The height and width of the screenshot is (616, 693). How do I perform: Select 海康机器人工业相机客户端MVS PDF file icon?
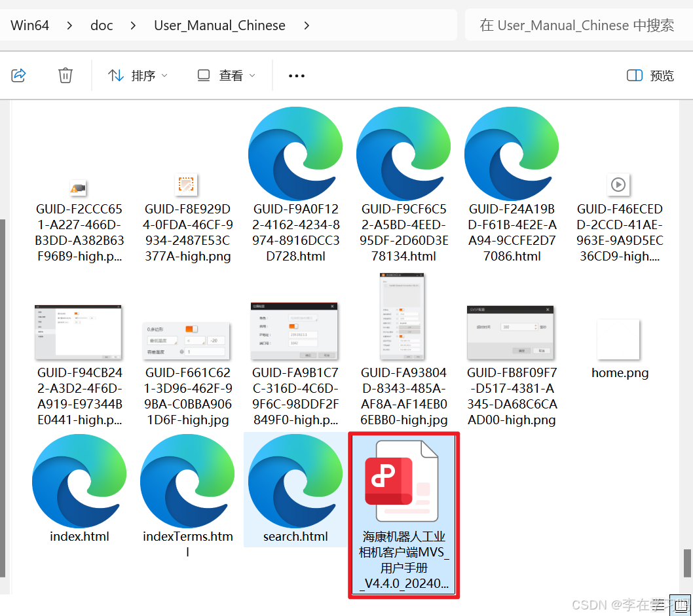tap(402, 481)
